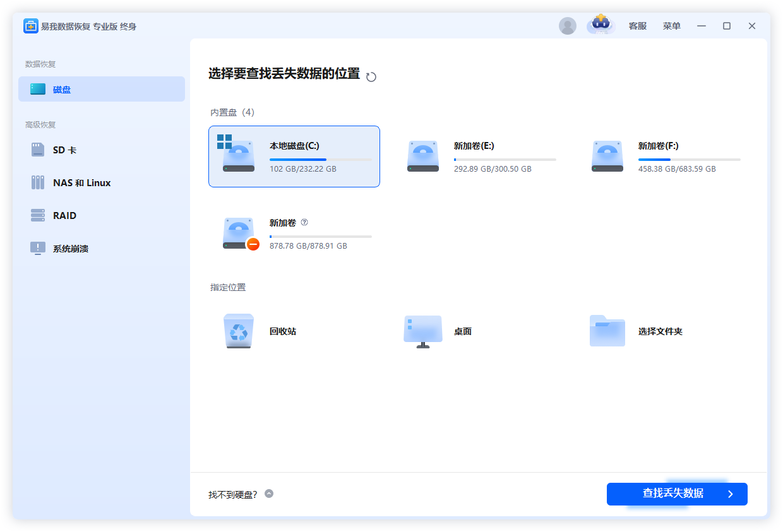
Task: Open 客服 customer support
Action: [637, 25]
